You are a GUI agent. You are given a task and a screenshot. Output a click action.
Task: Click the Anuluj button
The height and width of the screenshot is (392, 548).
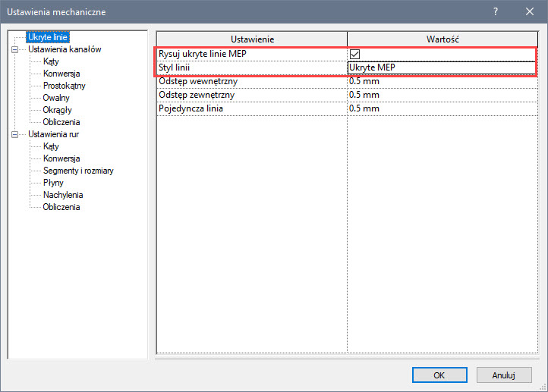point(504,375)
